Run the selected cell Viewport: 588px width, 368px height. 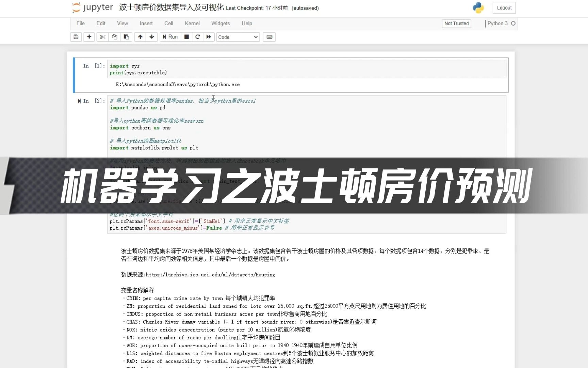click(170, 37)
